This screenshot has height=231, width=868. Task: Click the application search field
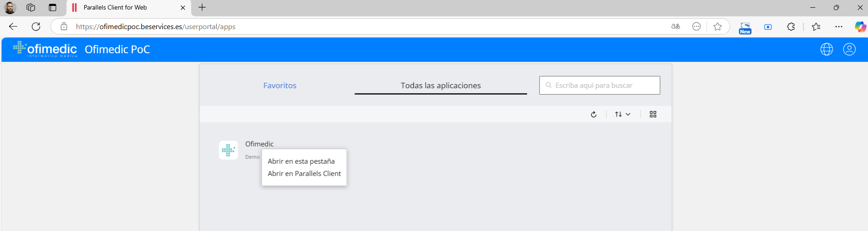click(x=600, y=85)
